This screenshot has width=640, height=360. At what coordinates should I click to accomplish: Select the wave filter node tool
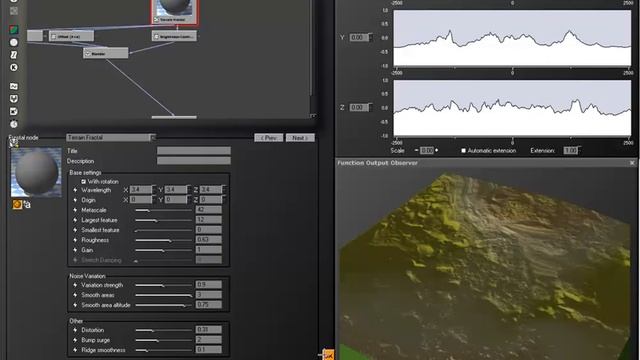pyautogui.click(x=14, y=86)
